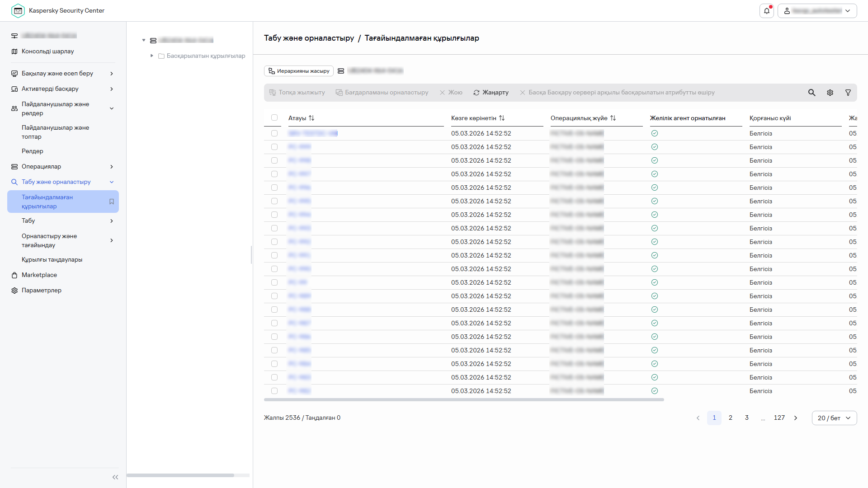868x488 pixels.
Task: Open the Marketplace menu item
Action: coord(39,275)
